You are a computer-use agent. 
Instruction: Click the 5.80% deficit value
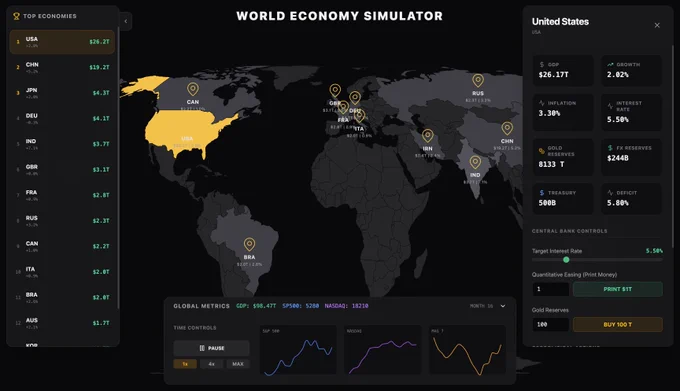(x=618, y=203)
